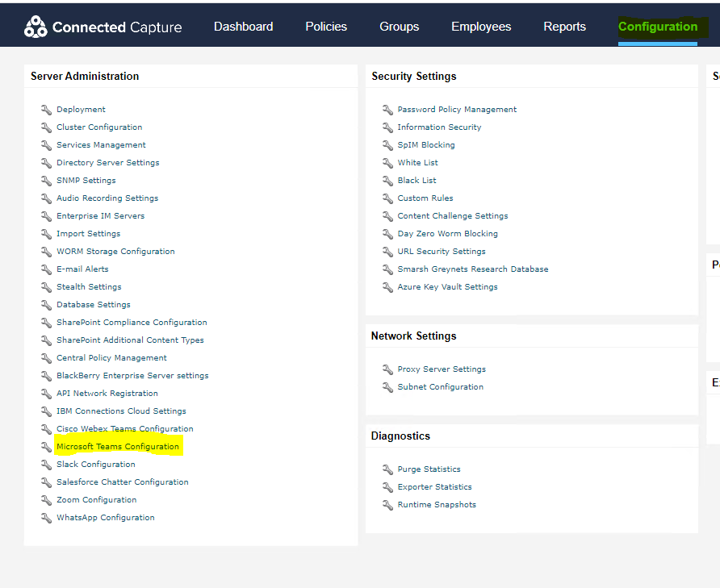Image resolution: width=720 pixels, height=588 pixels.
Task: Click the wrench icon beside Zoom Configuration
Action: pyautogui.click(x=46, y=500)
